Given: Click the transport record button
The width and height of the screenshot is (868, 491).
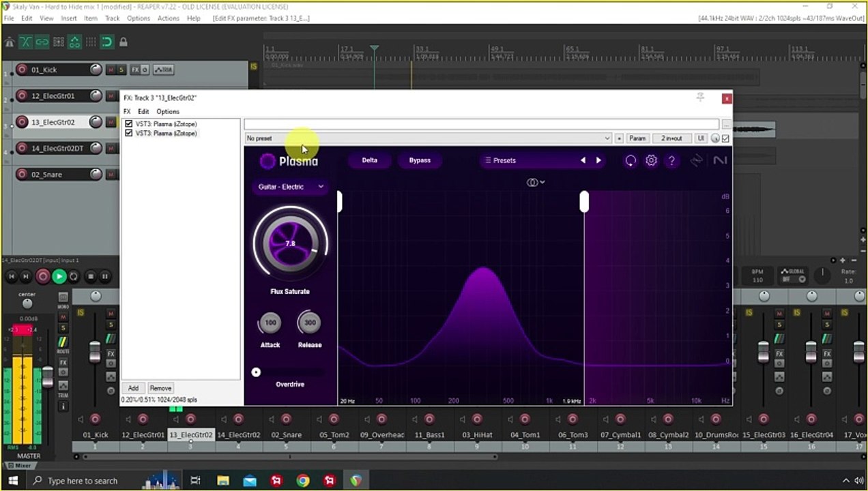Looking at the screenshot, I should [x=43, y=276].
